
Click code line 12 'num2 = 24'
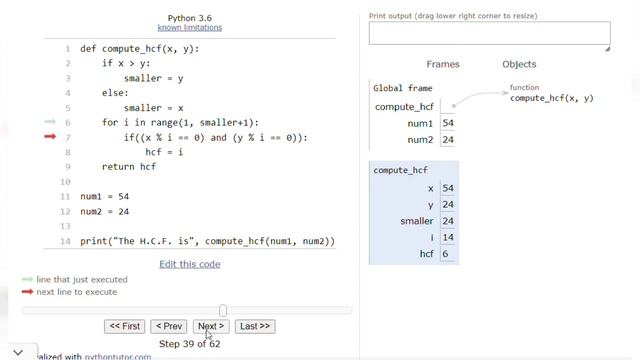point(104,211)
